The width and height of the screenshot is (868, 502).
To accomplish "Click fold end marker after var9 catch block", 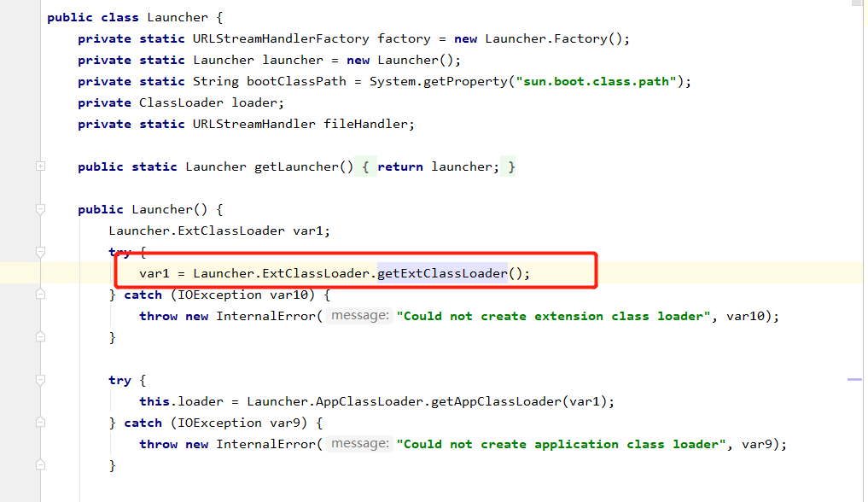I will click(x=40, y=465).
